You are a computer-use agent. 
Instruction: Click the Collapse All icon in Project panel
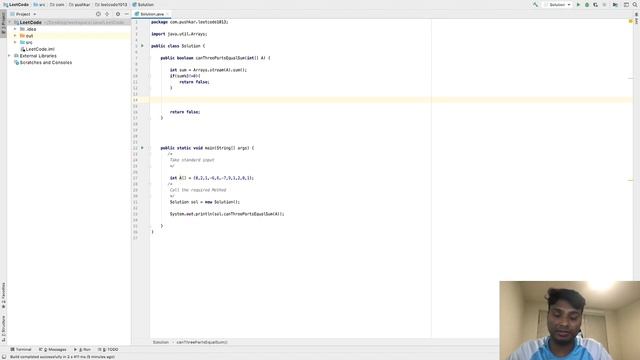pos(107,14)
